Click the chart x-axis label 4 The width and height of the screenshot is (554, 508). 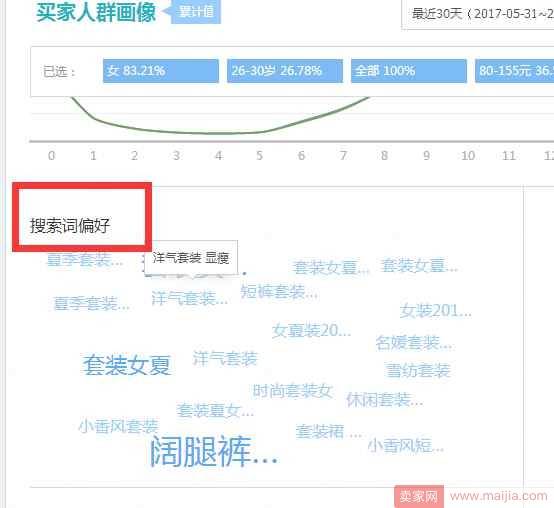coord(219,155)
